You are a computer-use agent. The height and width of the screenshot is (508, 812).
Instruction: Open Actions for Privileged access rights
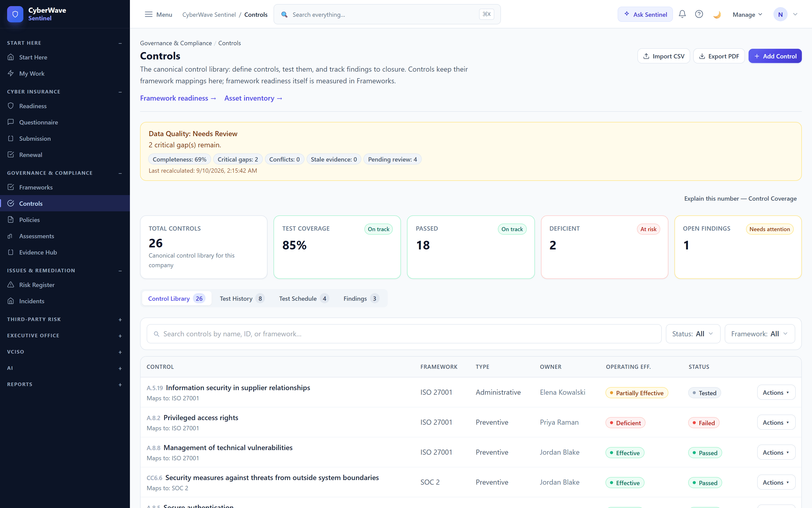[776, 422]
